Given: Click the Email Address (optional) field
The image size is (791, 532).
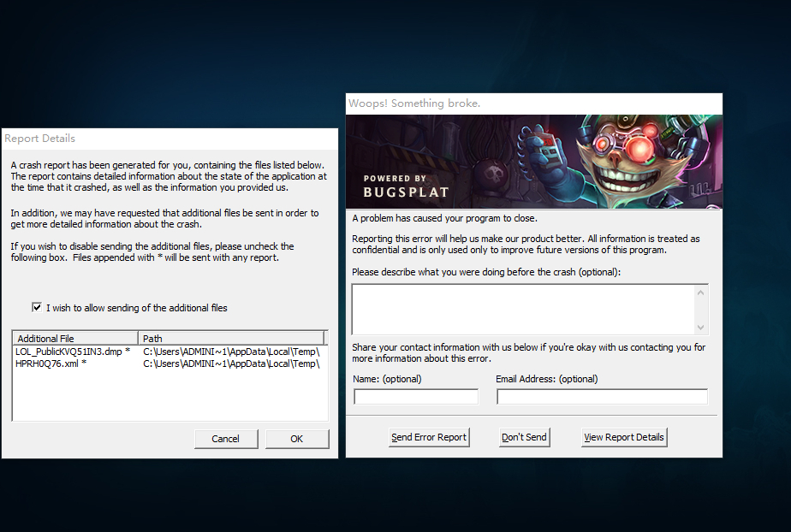Looking at the screenshot, I should click(603, 397).
